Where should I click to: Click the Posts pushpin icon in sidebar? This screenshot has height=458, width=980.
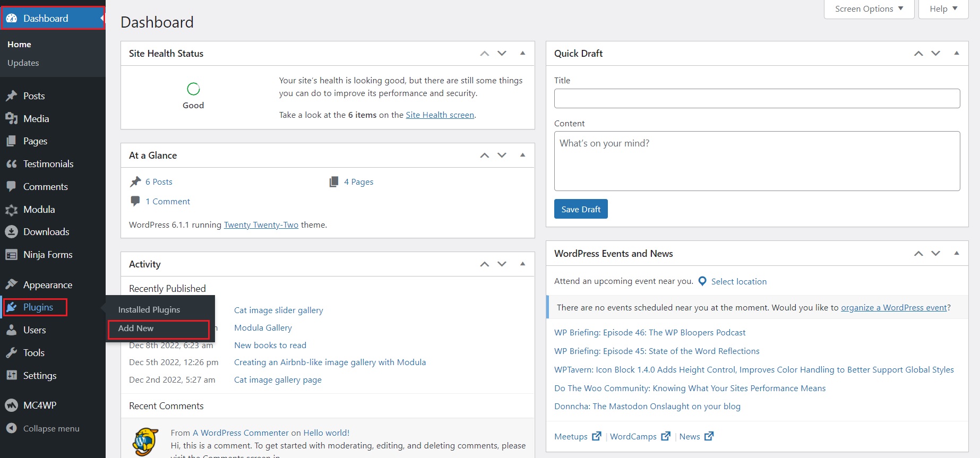(x=11, y=96)
